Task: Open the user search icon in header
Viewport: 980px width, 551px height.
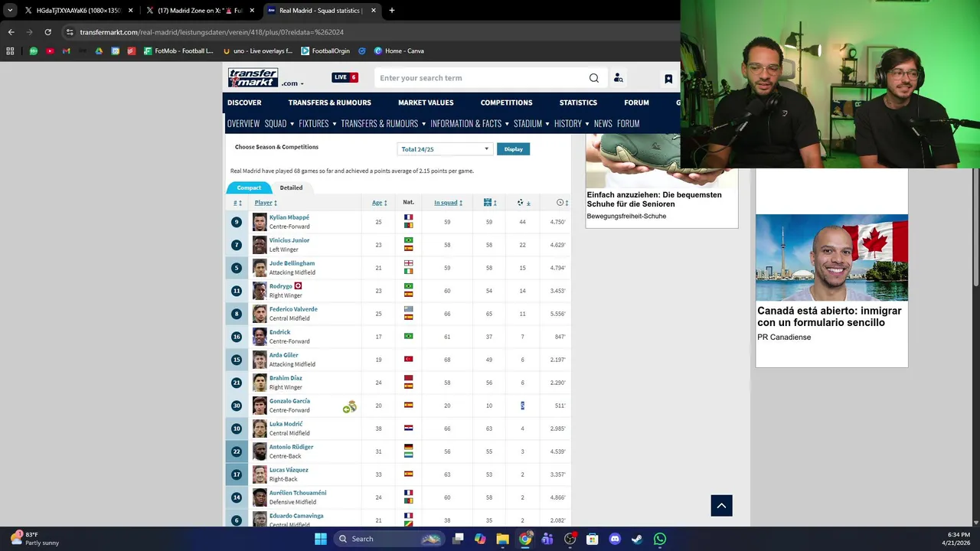Action: pos(618,78)
